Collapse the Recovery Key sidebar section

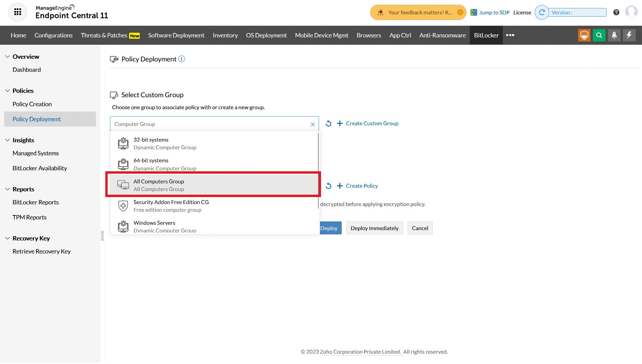pos(7,238)
